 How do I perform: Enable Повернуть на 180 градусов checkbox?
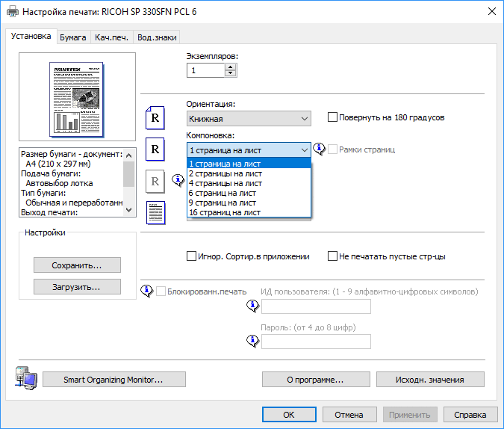[x=333, y=117]
